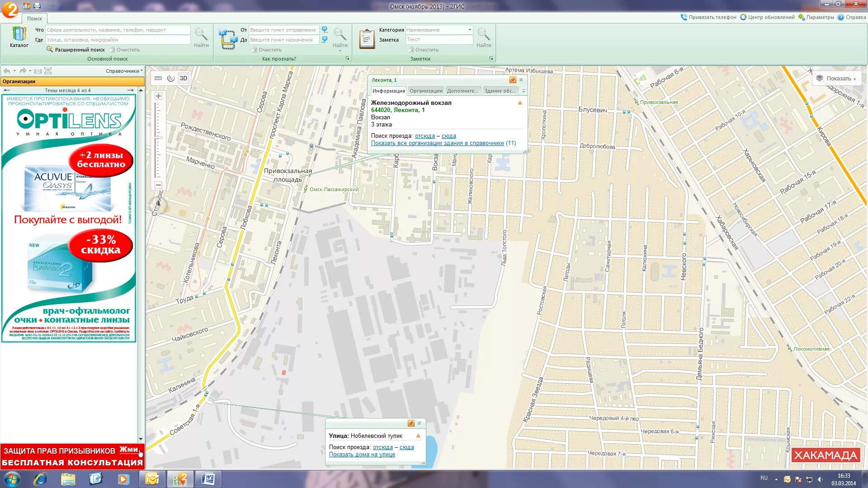
Task: Open dropdown under route Найти button
Action: 340,51
